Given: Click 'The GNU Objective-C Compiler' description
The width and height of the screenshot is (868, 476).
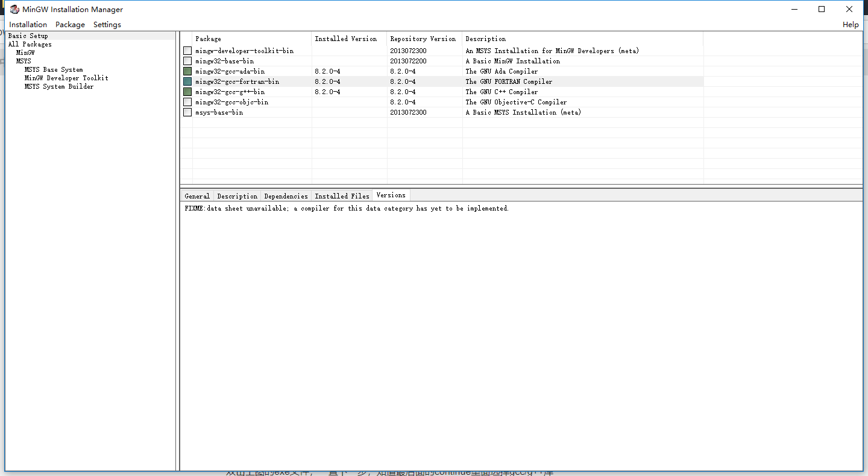Looking at the screenshot, I should click(x=516, y=102).
